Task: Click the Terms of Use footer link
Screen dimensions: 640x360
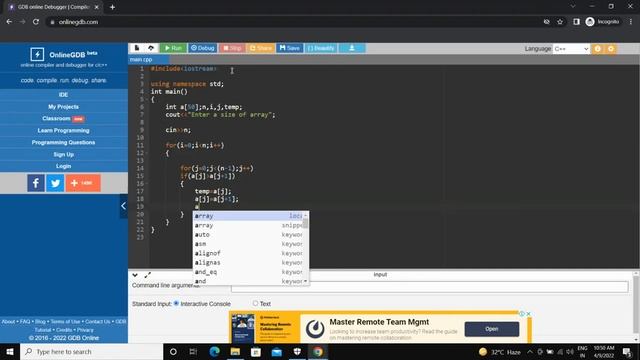Action: (x=65, y=322)
